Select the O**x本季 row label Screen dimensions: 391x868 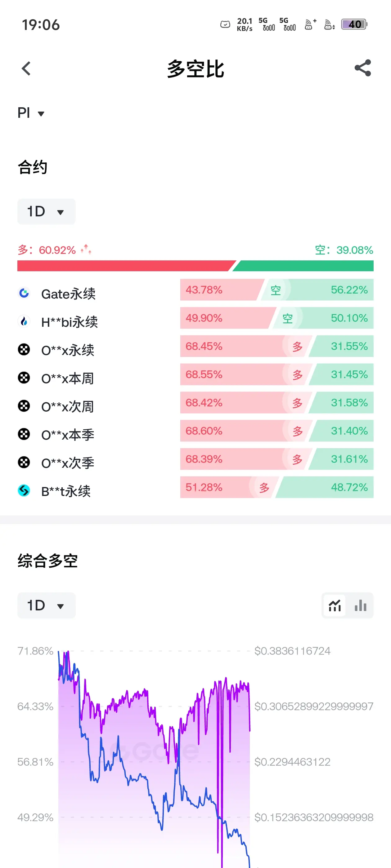[x=68, y=435]
